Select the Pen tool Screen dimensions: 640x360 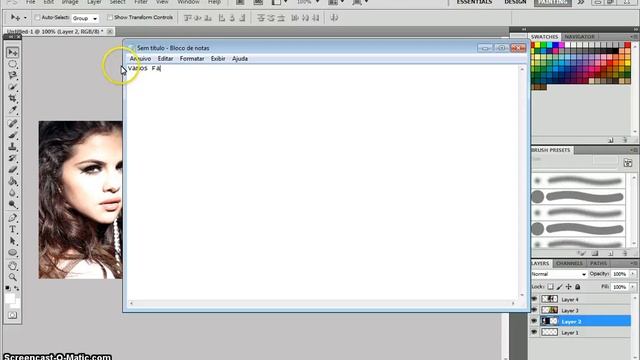point(13,218)
